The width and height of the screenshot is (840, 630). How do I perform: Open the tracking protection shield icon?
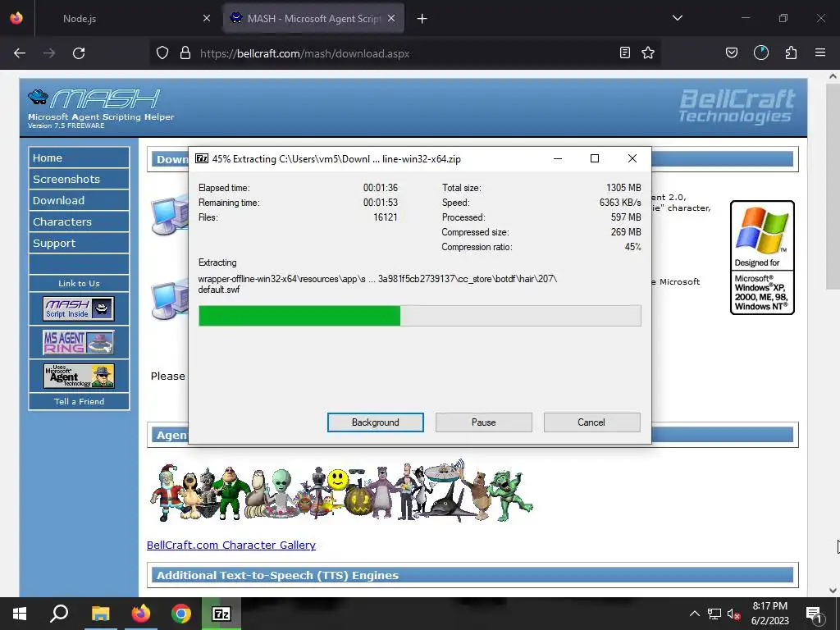pyautogui.click(x=162, y=53)
